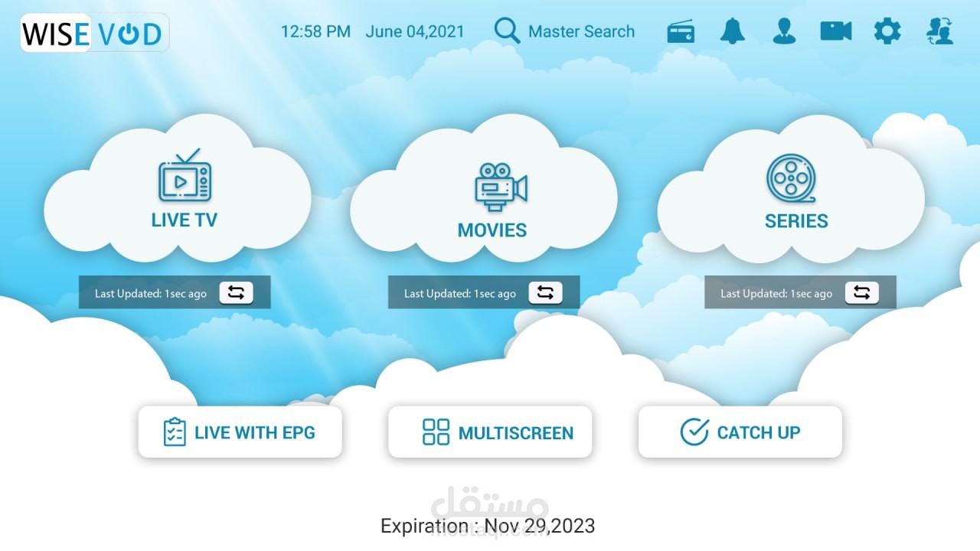Click Last Updated text under Live TV
The width and height of the screenshot is (980, 551).
[x=151, y=293]
